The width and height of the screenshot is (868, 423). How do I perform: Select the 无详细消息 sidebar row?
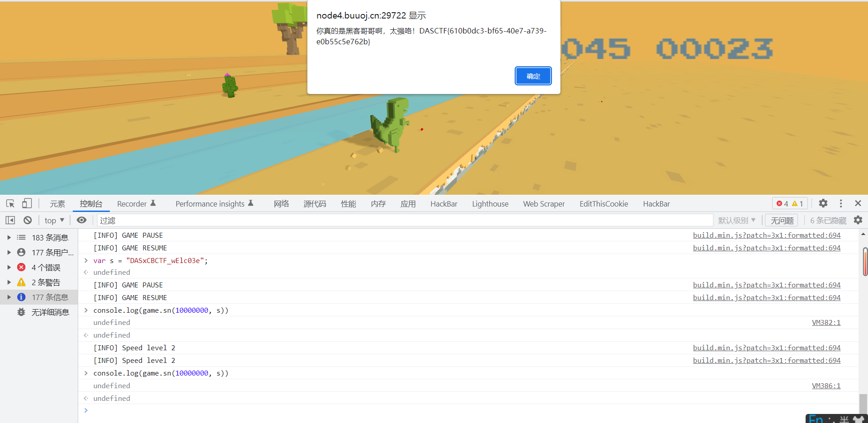tap(39, 312)
